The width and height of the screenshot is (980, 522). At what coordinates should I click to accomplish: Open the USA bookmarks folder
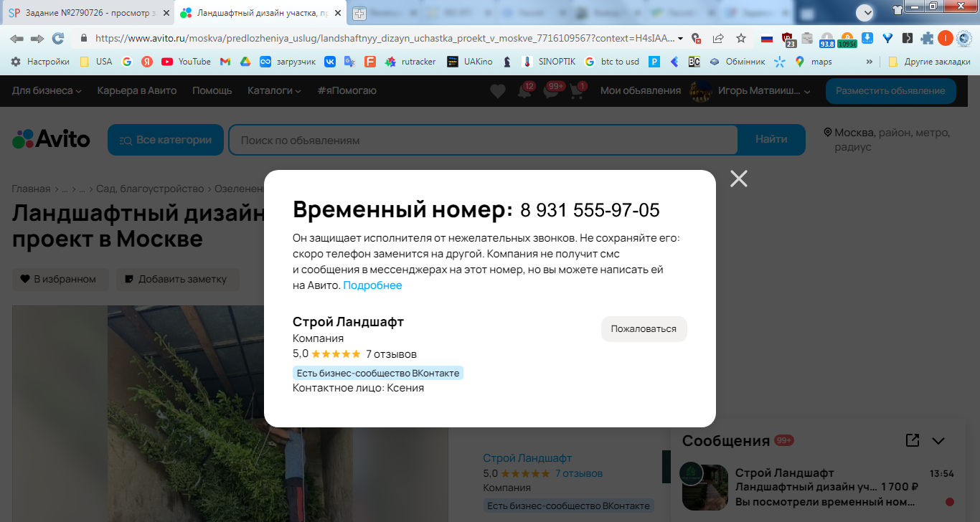point(96,62)
